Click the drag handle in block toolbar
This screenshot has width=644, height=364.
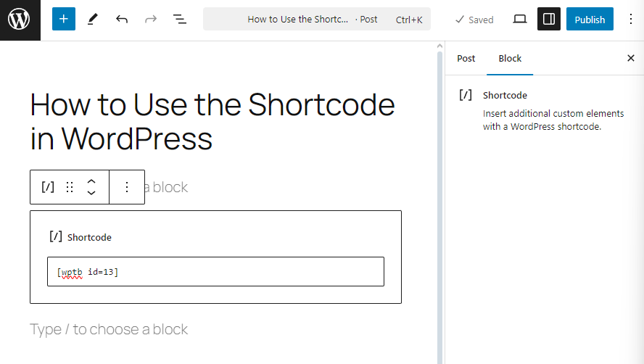70,187
